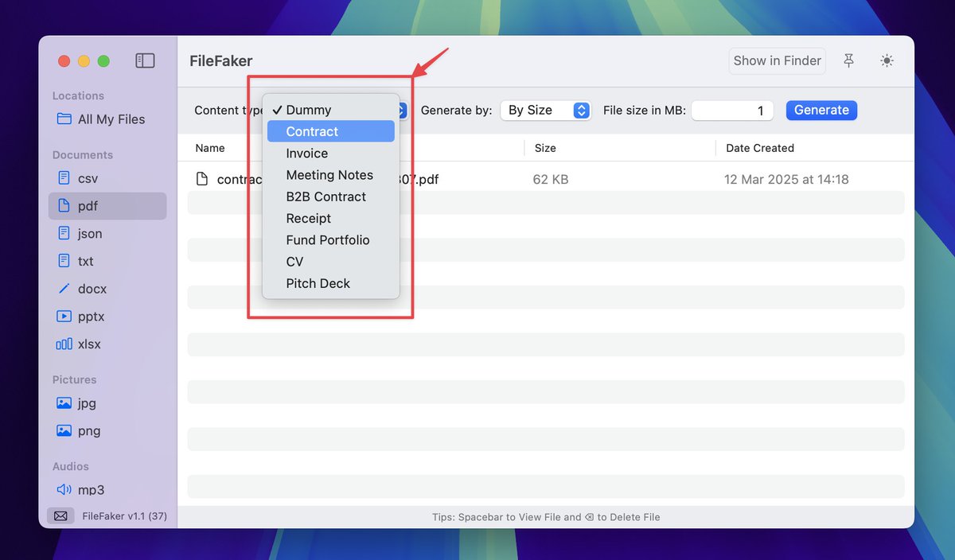The height and width of the screenshot is (560, 955).
Task: Click the mp3 speaker icon
Action: (64, 490)
